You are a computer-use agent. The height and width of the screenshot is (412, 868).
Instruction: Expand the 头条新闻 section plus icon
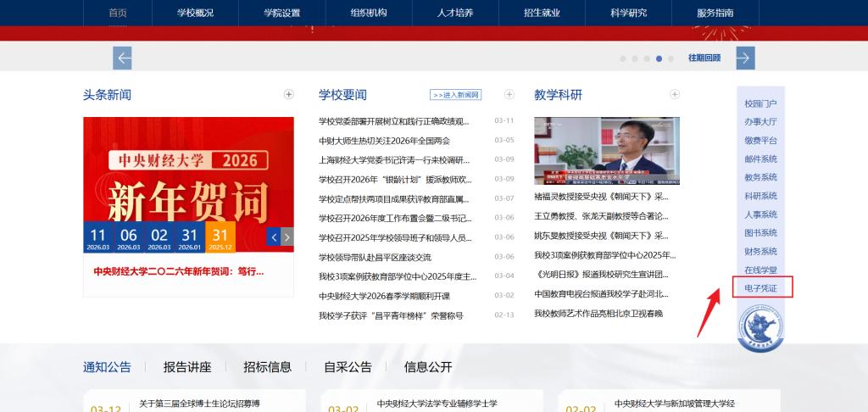[289, 94]
